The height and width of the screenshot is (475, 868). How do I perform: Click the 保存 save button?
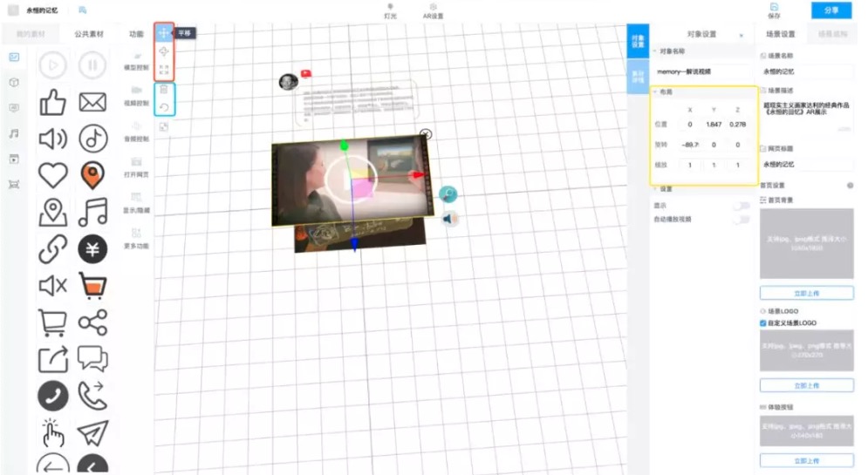click(774, 10)
